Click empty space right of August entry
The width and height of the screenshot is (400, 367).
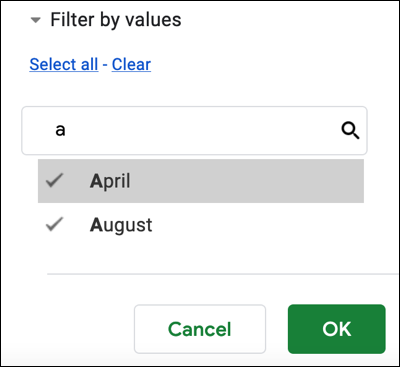pos(260,225)
